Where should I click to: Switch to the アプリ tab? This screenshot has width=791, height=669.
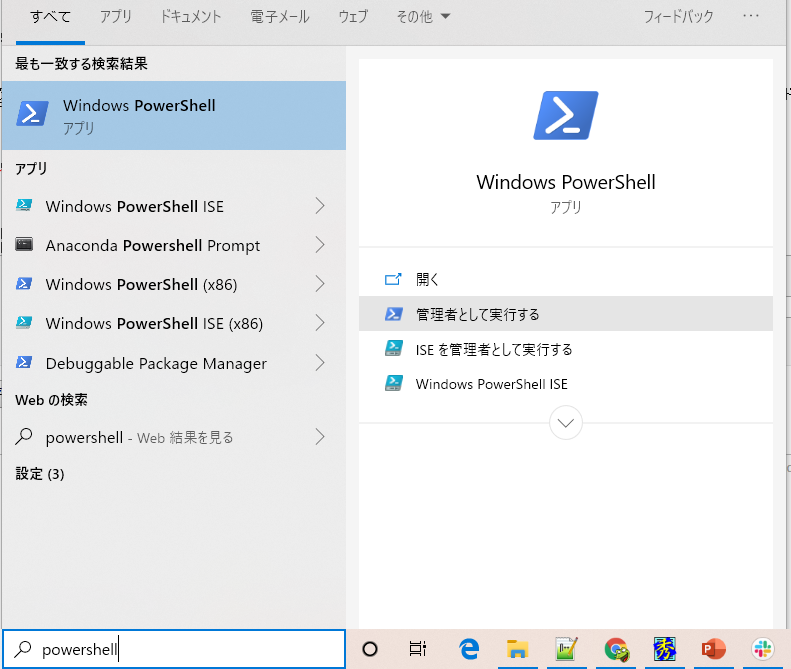pos(116,17)
